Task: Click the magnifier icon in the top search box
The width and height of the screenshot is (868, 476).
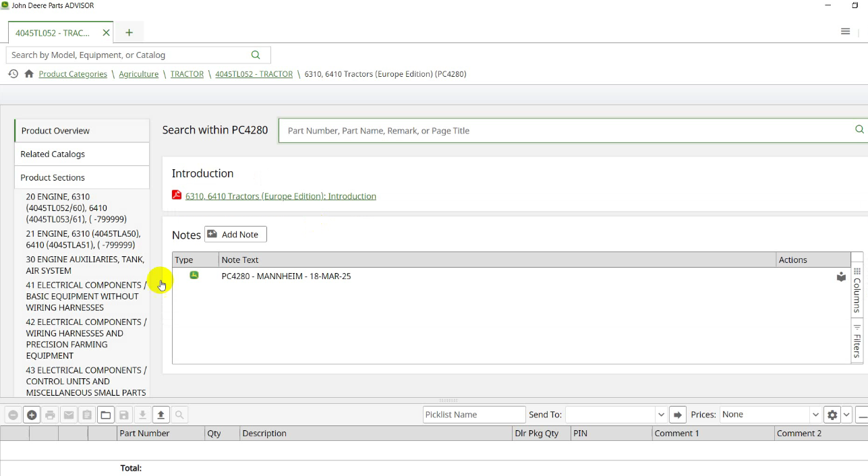Action: click(256, 55)
